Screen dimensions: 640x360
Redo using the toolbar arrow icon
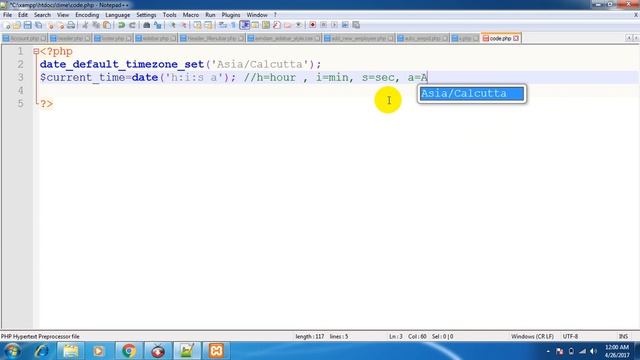tap(132, 25)
